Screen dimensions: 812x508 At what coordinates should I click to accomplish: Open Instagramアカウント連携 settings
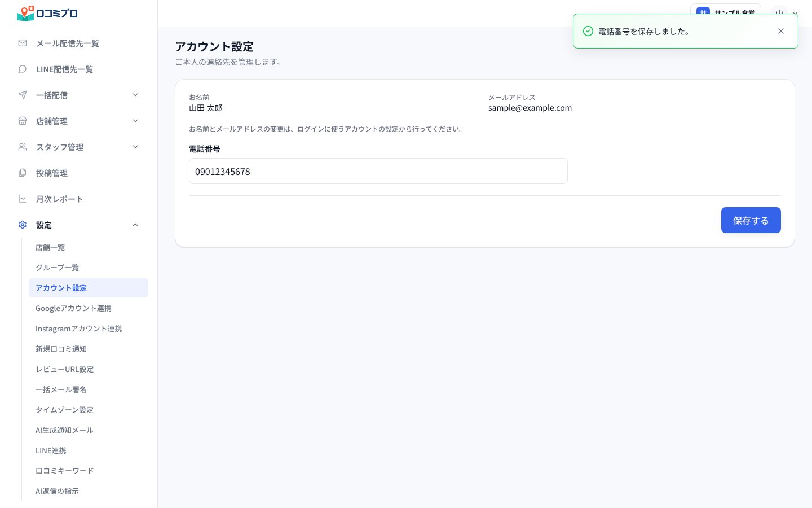[x=89, y=329]
